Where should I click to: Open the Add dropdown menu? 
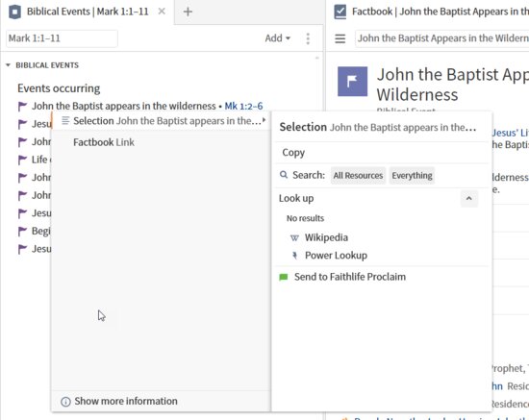(278, 38)
